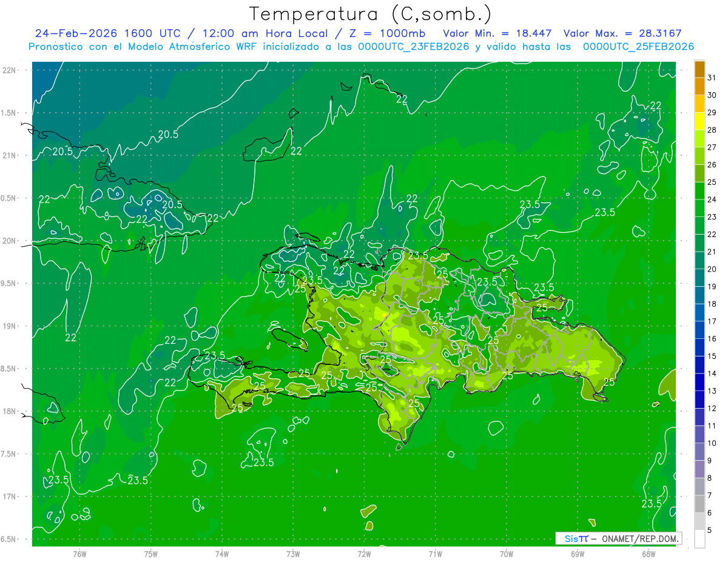
Task: Click the "19N" latitude axis label
Action: click(x=10, y=326)
